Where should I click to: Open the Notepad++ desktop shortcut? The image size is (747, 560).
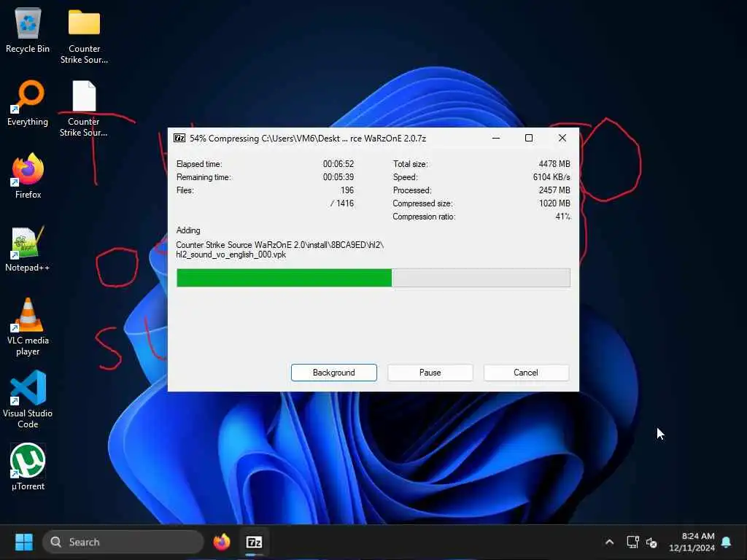click(x=28, y=249)
